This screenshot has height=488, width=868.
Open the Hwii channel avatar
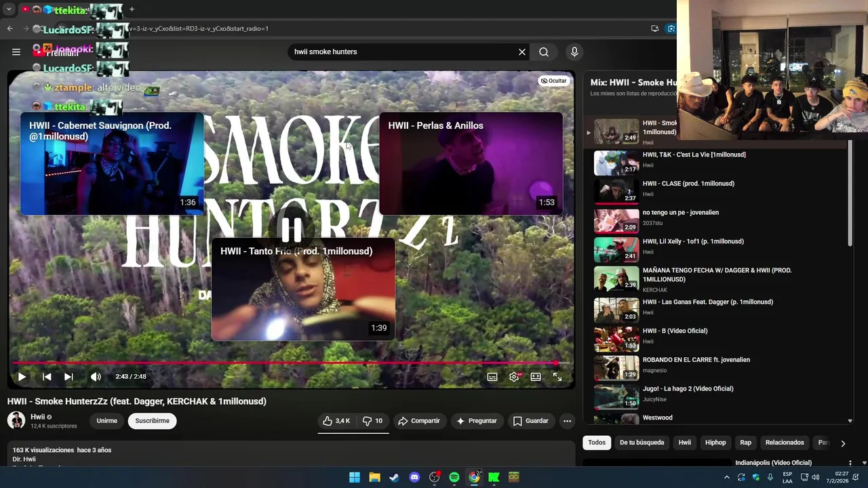(x=16, y=420)
